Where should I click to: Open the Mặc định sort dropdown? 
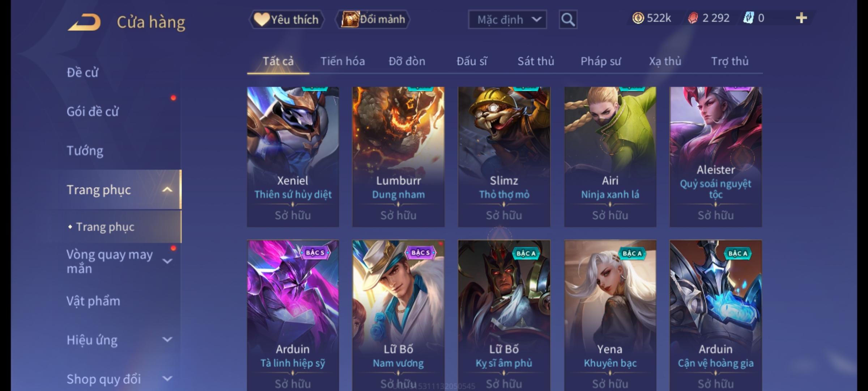click(x=507, y=20)
